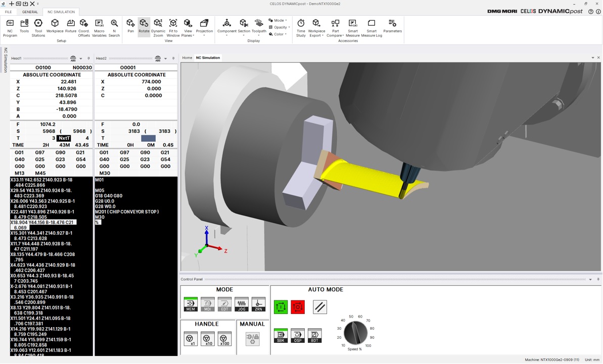This screenshot has width=603, height=364.
Task: Select the Pan view tool
Action: click(x=130, y=27)
